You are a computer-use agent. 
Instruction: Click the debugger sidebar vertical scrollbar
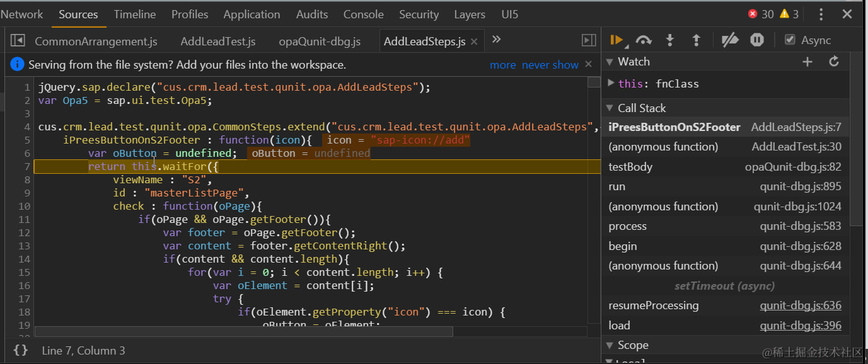point(856,139)
